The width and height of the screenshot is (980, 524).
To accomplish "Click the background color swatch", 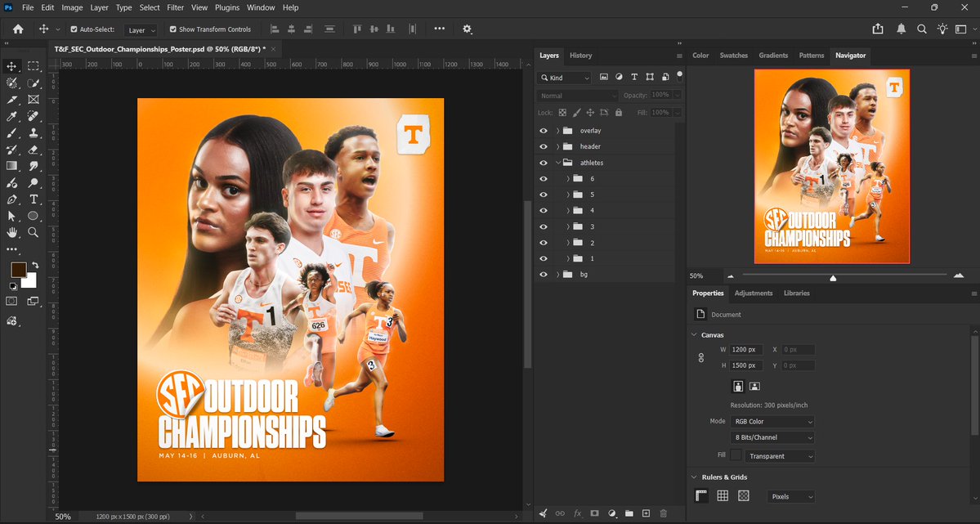I will 30,282.
